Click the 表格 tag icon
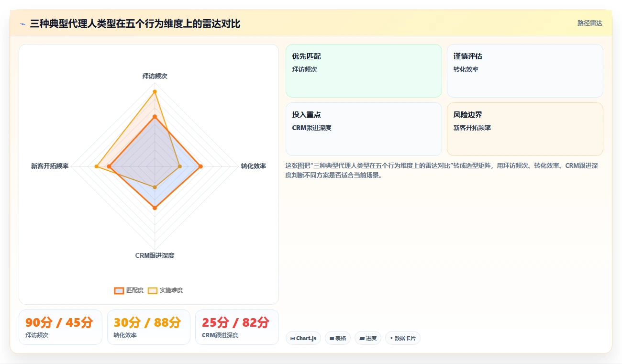The height and width of the screenshot is (364, 622). [x=332, y=338]
